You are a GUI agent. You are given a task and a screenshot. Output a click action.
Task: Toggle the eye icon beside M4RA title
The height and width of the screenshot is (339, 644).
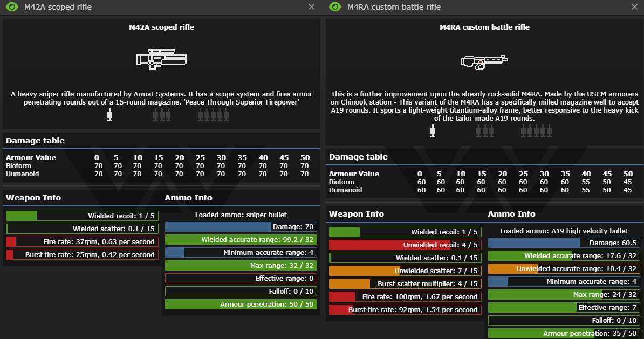click(x=335, y=7)
